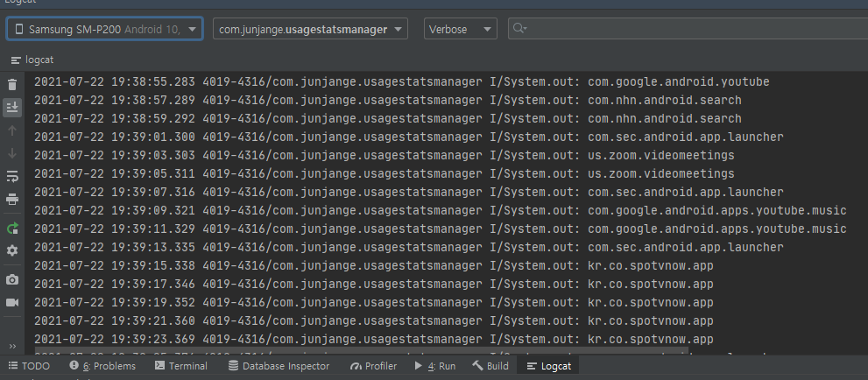Screen dimensions: 868x380
Task: Open logcat settings gear icon
Action: 12,250
